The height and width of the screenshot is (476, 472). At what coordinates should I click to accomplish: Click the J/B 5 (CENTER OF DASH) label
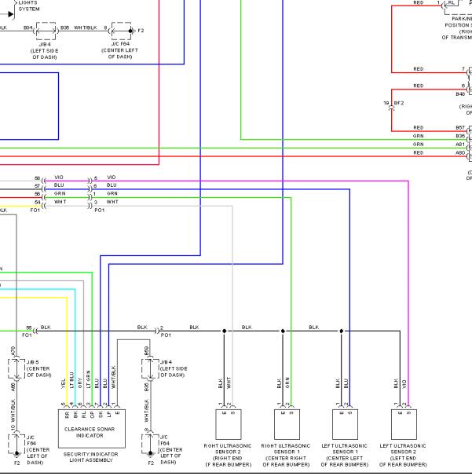click(x=38, y=368)
